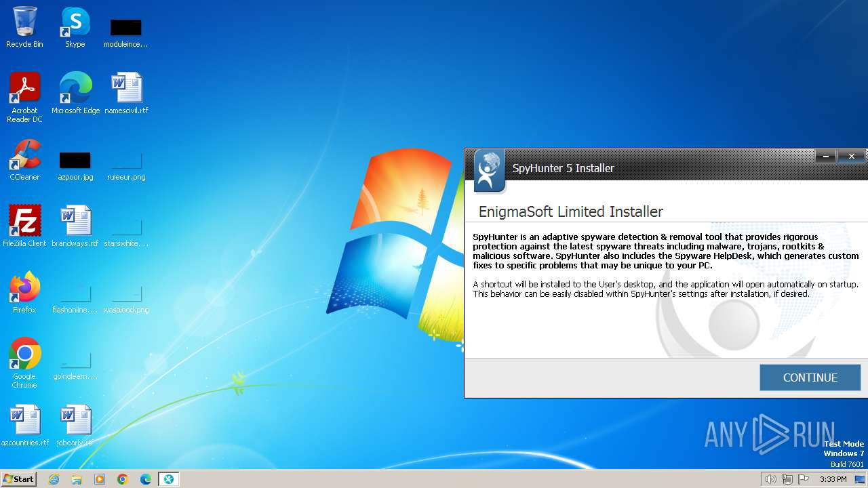This screenshot has height=488, width=868.
Task: Click the Show desktop button in taskbar corner
Action: [860, 479]
